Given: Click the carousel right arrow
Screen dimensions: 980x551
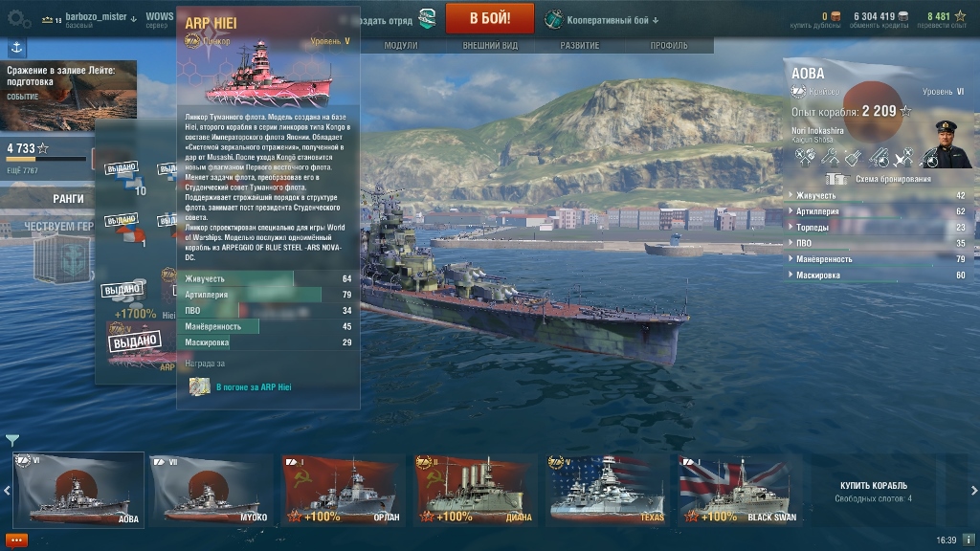Looking at the screenshot, I should pos(973,491).
